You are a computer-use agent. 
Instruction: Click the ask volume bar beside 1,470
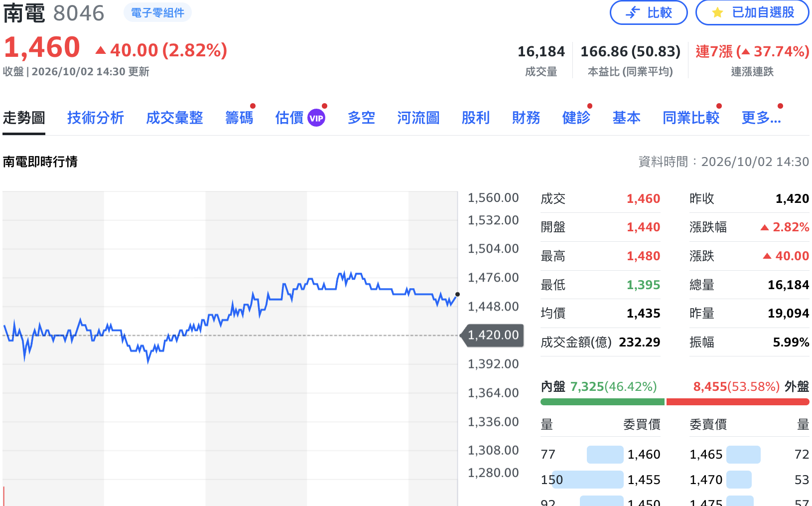click(739, 480)
